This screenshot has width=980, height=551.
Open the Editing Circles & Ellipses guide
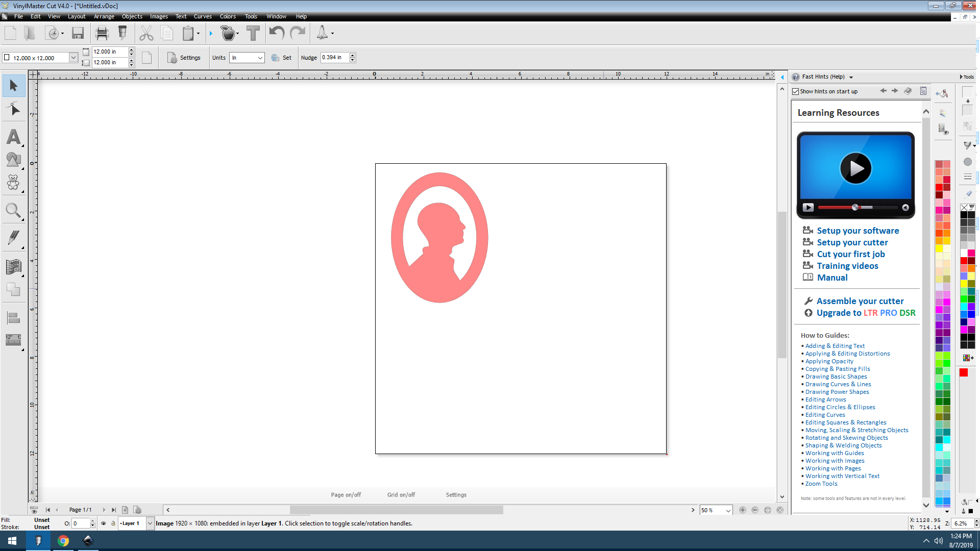click(840, 407)
